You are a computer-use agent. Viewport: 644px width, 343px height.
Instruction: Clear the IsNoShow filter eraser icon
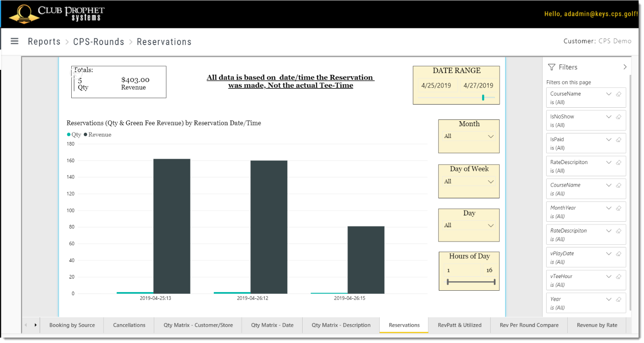pyautogui.click(x=619, y=117)
